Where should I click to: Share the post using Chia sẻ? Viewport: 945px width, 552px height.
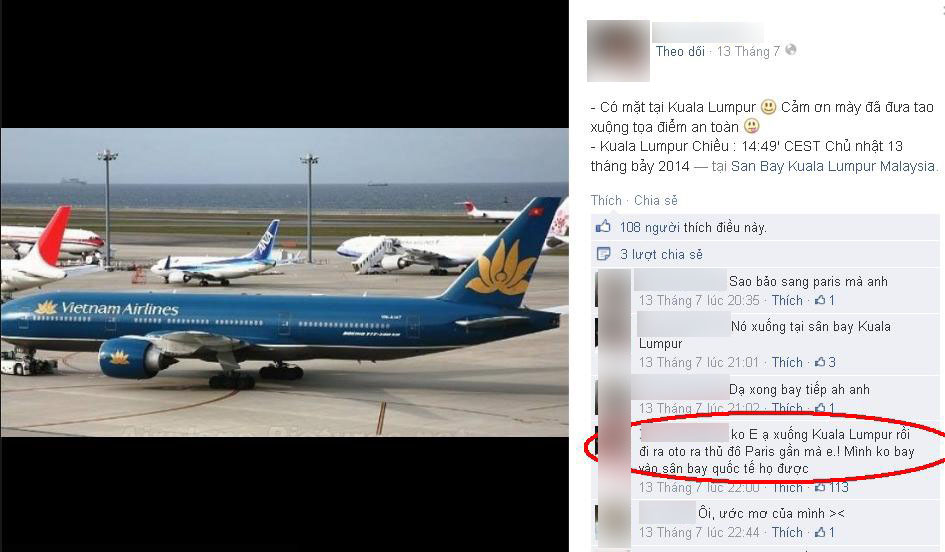click(656, 200)
